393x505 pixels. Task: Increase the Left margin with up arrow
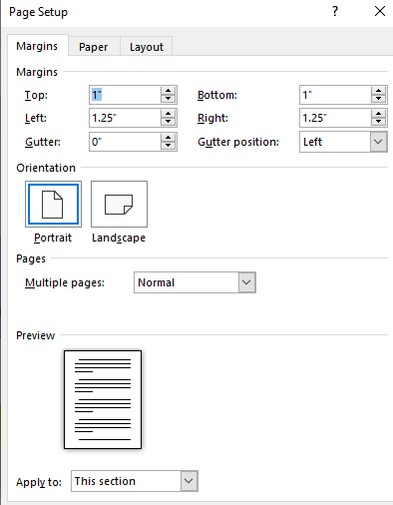[168, 114]
